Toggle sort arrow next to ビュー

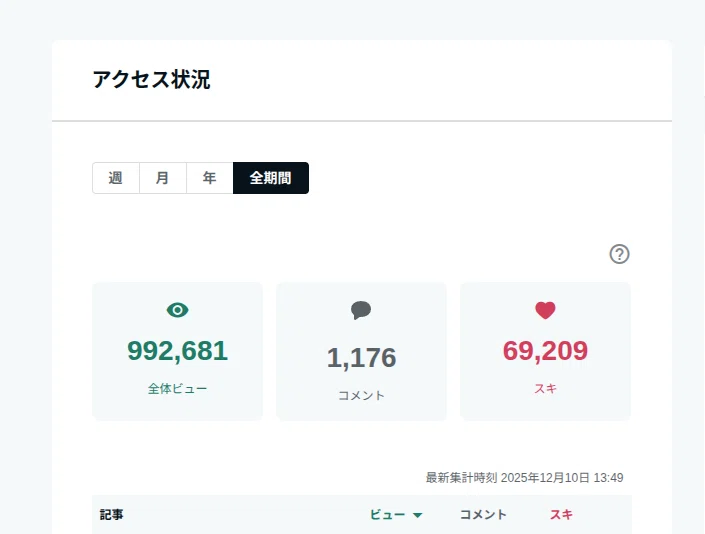[x=418, y=515]
